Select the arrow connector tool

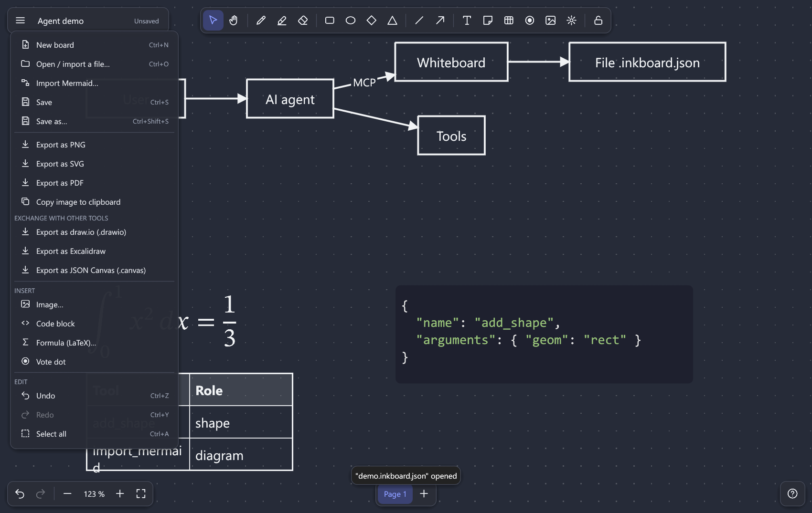[440, 21]
